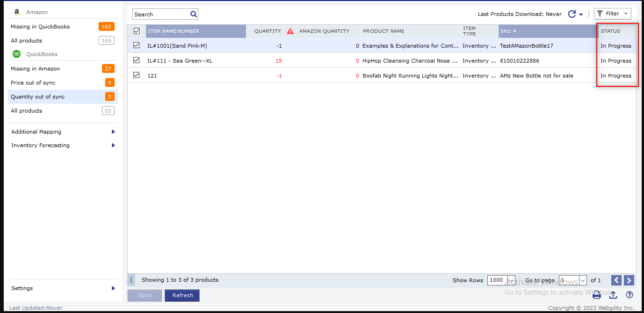644x313 pixels.
Task: Uncheck the row checkbox for item 121
Action: tap(137, 75)
